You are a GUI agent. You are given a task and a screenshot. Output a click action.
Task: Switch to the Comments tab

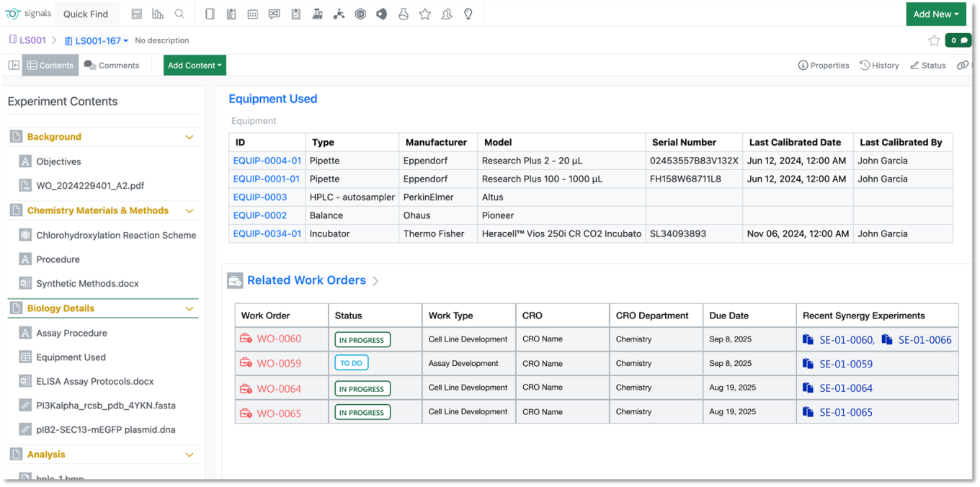coord(112,66)
